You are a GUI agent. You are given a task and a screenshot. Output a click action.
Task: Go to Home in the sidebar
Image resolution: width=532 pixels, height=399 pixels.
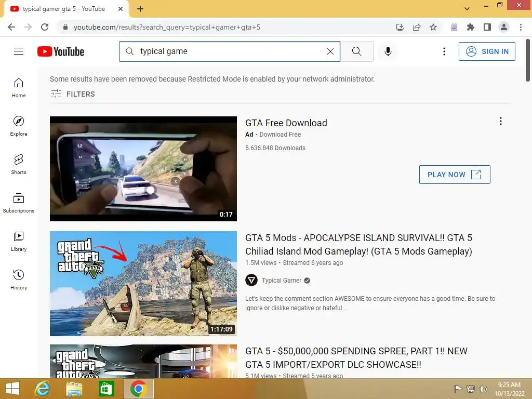[19, 87]
